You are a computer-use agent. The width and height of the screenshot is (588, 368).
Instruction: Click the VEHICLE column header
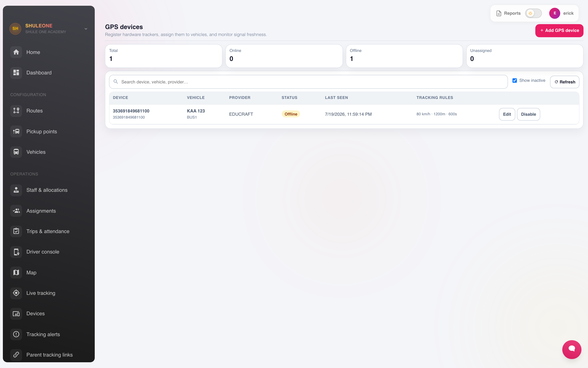196,98
